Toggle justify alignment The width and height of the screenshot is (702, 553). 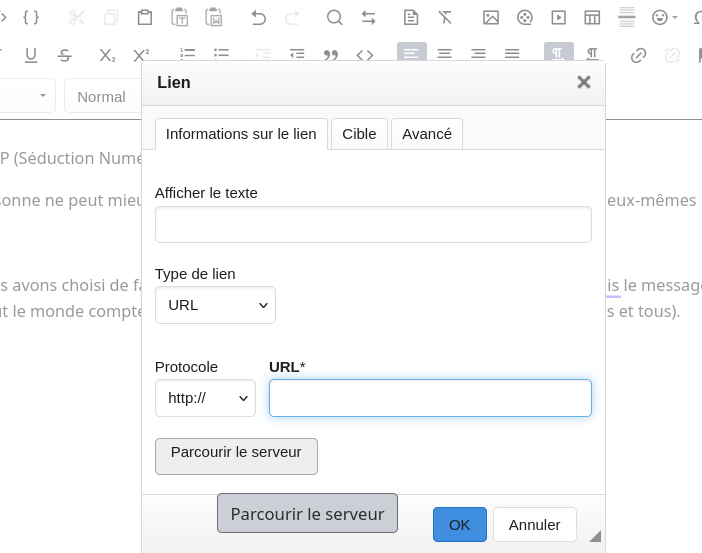coord(512,54)
